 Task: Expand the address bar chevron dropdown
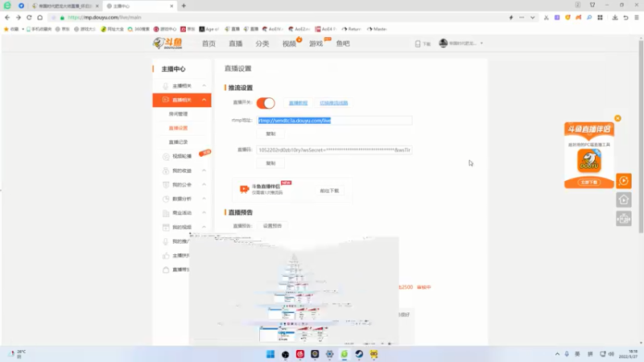[x=532, y=18]
